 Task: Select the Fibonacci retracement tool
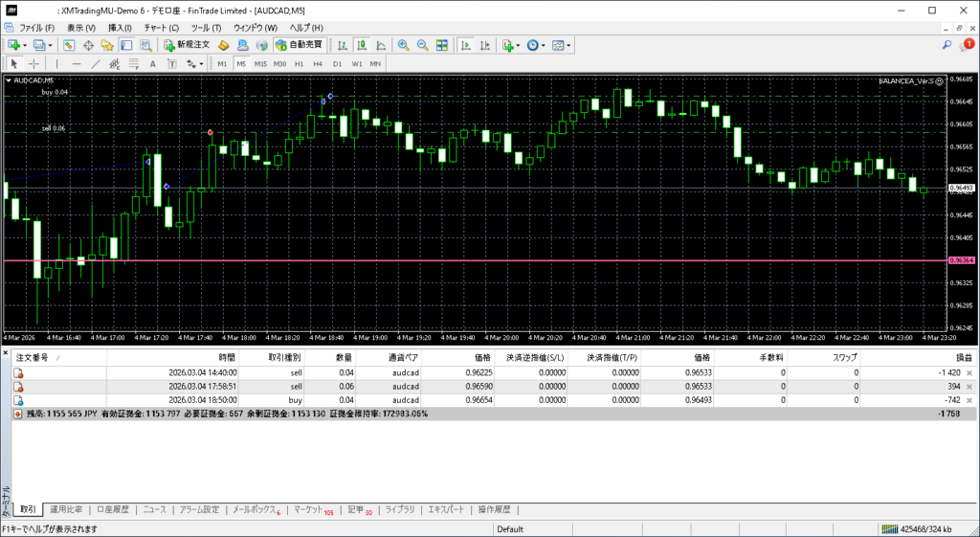(135, 64)
